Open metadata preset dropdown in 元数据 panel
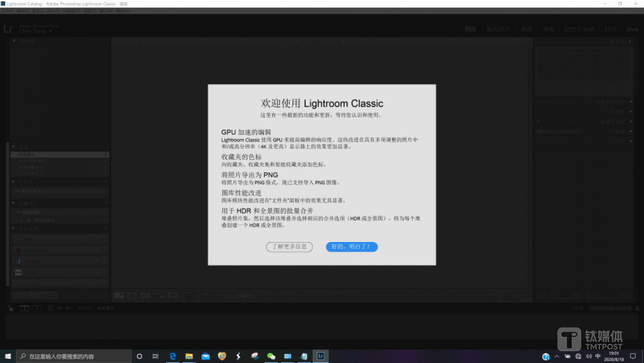The width and height of the screenshot is (644, 363). pos(561,131)
